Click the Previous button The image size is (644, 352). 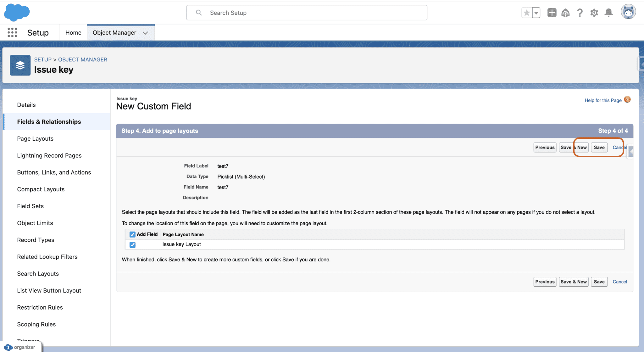[x=545, y=147]
